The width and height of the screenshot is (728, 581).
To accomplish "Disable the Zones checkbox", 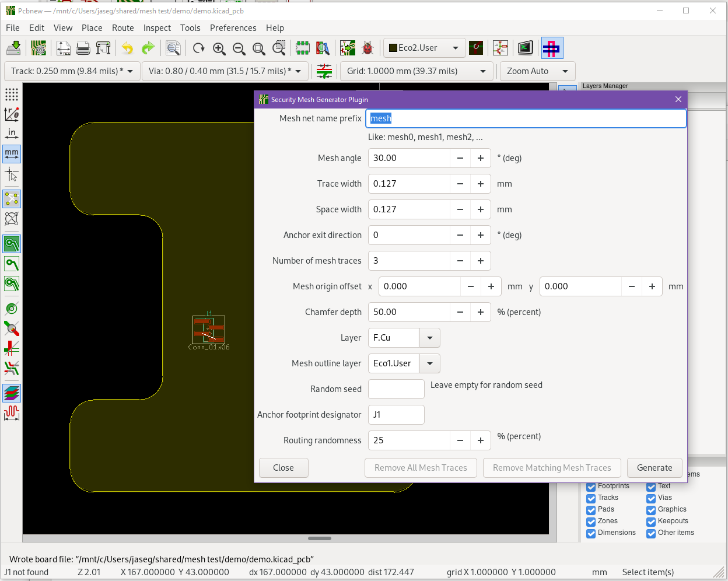I will coord(591,521).
